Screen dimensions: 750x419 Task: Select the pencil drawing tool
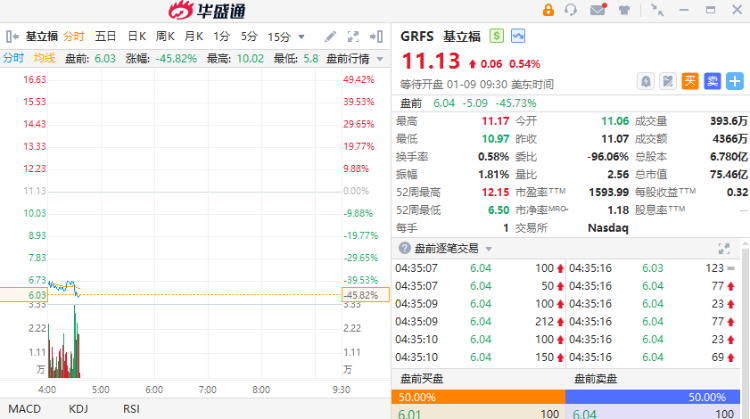point(330,36)
